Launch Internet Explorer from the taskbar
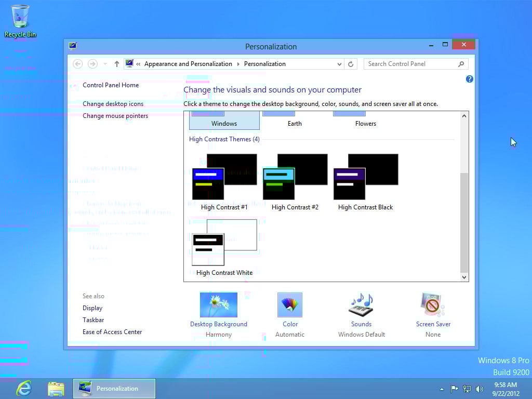 click(x=24, y=389)
